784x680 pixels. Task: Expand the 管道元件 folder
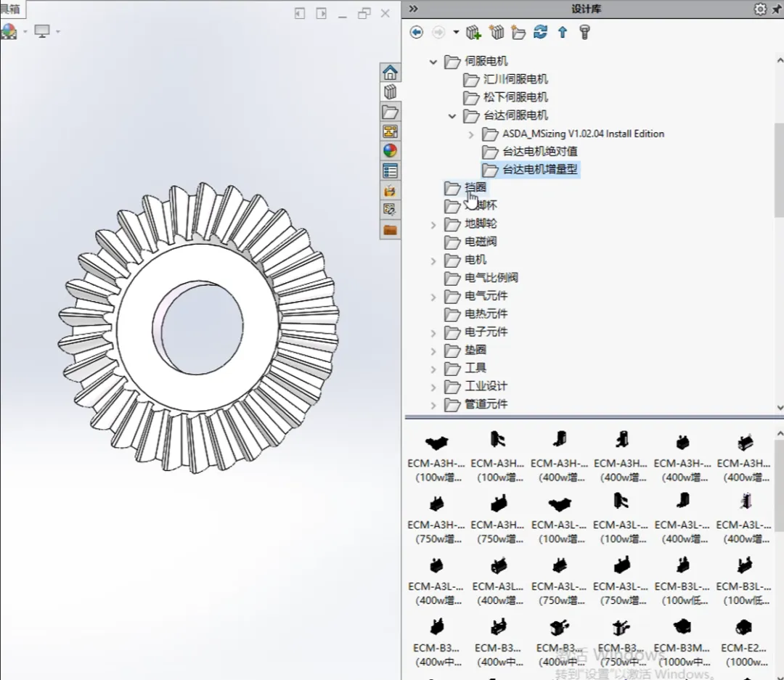coord(433,406)
